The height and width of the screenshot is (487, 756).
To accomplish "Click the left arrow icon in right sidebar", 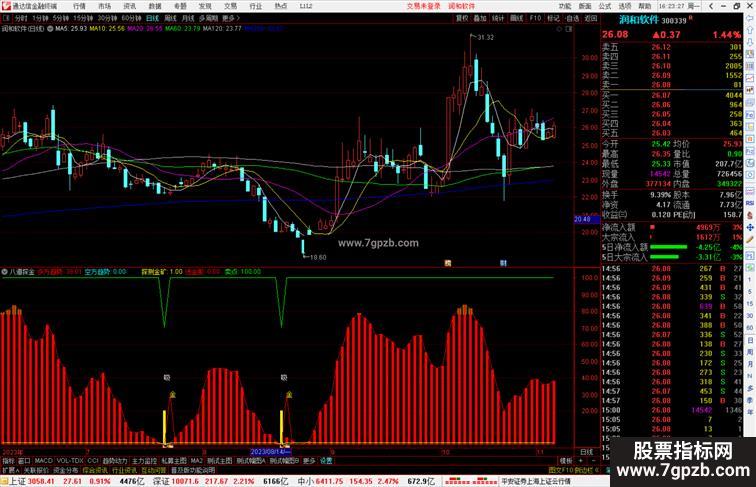I will 751,17.
